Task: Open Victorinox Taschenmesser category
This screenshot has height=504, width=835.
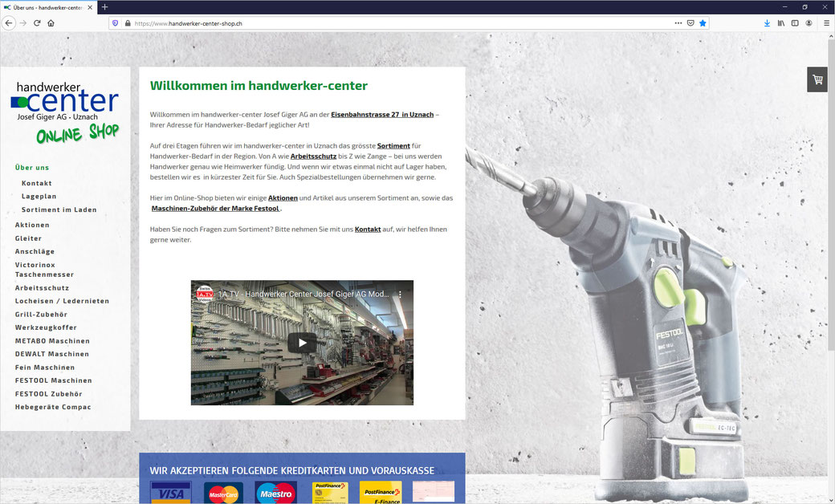Action: (x=44, y=270)
